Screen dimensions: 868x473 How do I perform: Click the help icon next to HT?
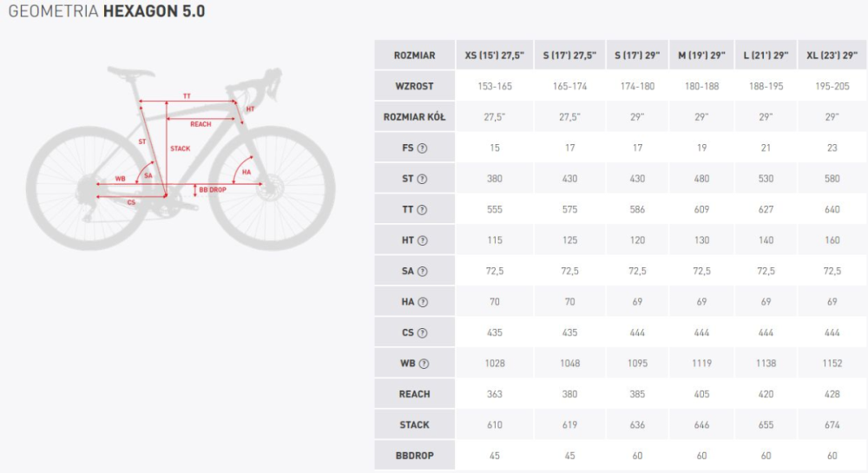point(423,240)
